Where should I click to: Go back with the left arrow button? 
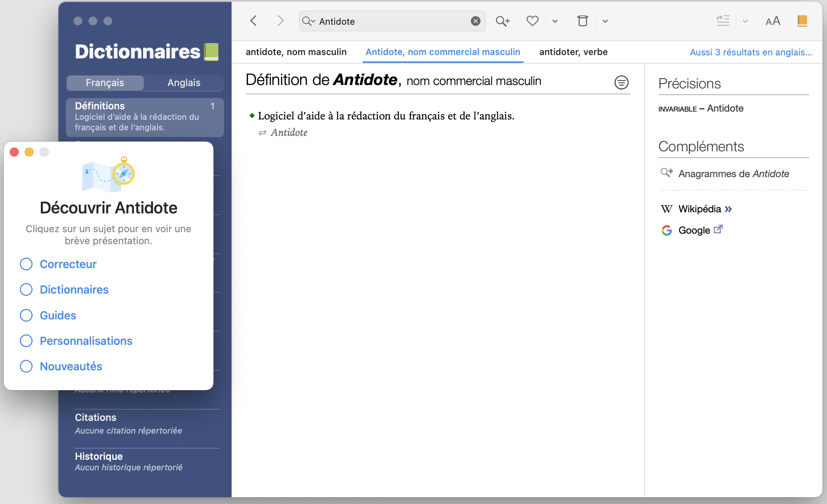pyautogui.click(x=254, y=21)
